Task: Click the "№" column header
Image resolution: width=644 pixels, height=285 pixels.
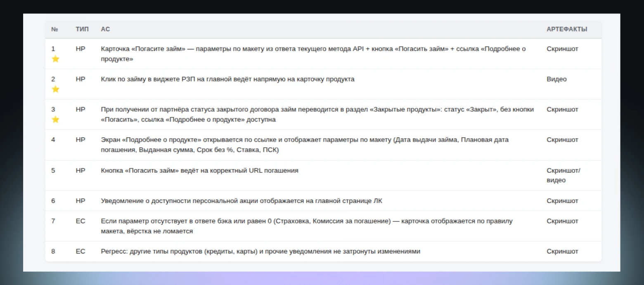Action: 54,29
